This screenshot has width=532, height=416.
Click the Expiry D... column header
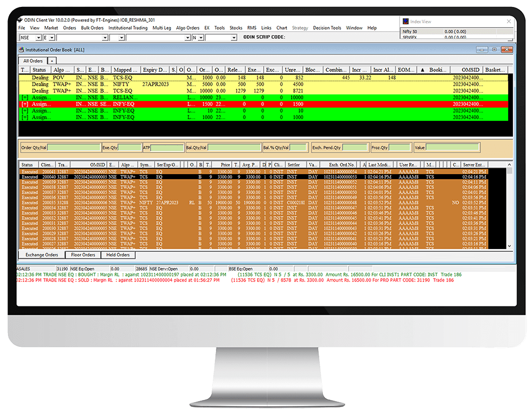coord(155,70)
